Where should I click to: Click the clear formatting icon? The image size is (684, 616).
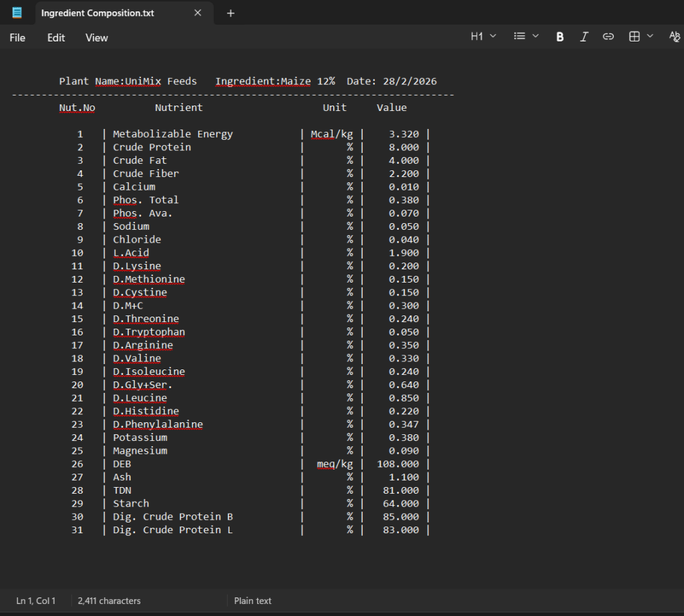point(674,37)
